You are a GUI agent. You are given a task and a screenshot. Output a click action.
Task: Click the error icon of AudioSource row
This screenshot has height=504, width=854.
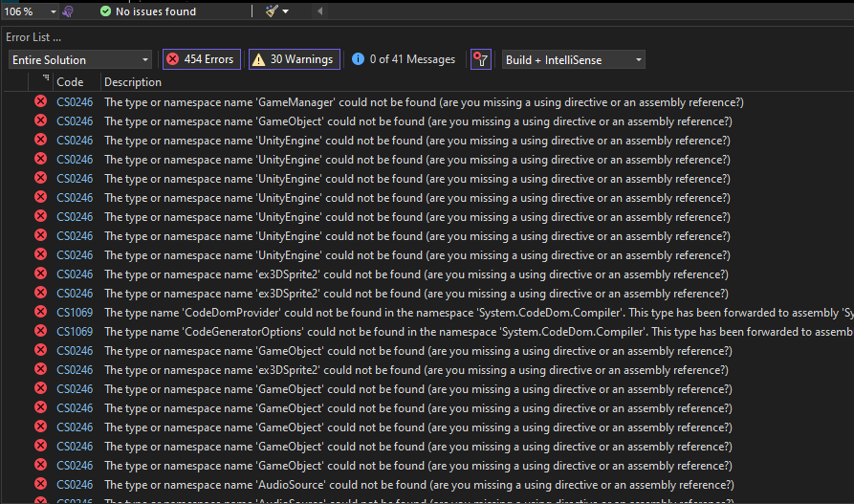tap(40, 485)
